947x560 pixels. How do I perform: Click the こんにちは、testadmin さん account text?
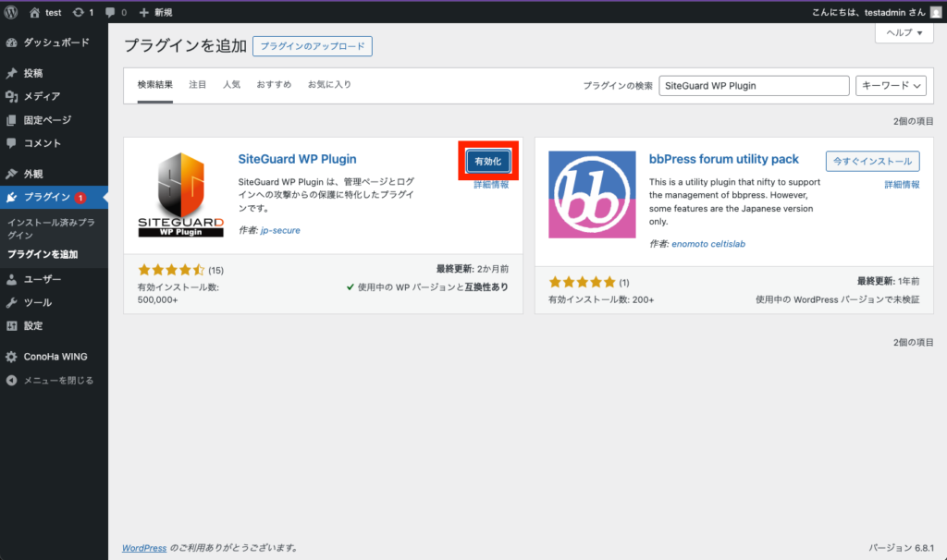tap(867, 12)
